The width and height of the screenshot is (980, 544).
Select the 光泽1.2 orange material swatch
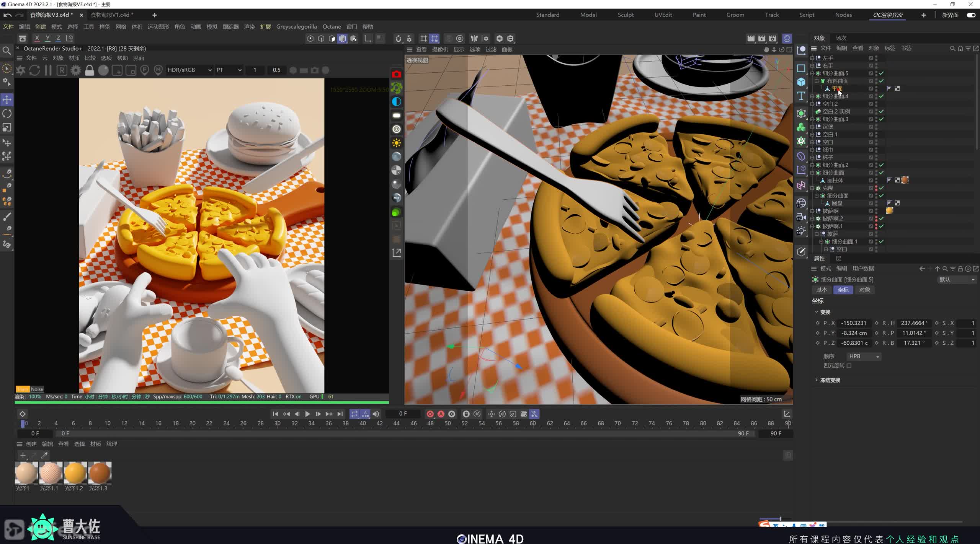(x=75, y=473)
